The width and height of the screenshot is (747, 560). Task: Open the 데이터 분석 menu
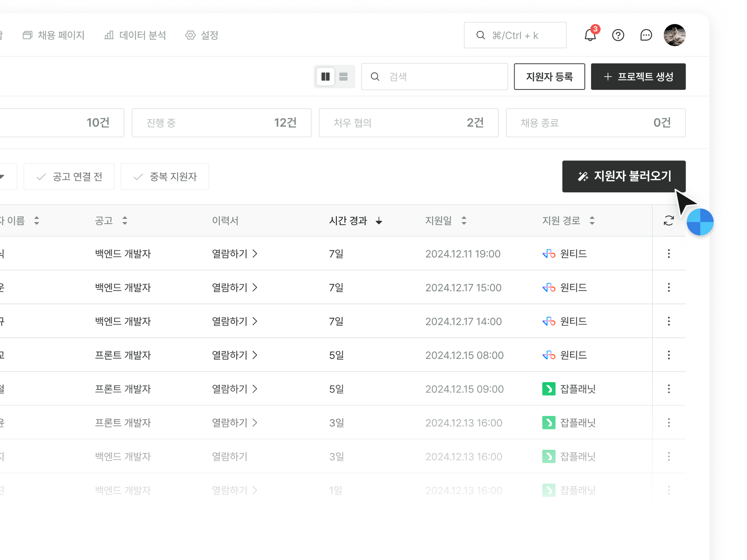(135, 35)
